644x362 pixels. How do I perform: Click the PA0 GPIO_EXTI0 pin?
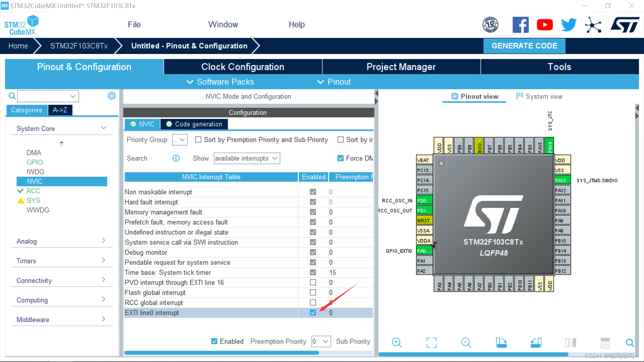[x=424, y=251]
